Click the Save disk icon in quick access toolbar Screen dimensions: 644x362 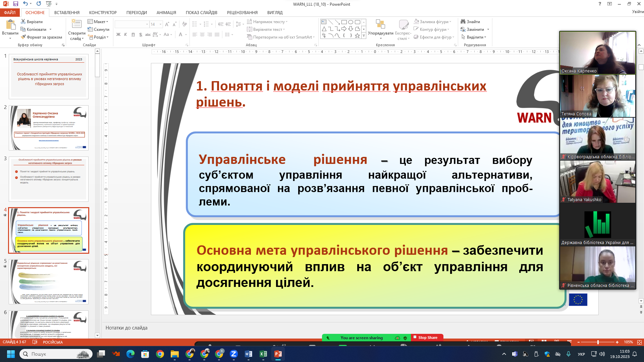coord(16,4)
